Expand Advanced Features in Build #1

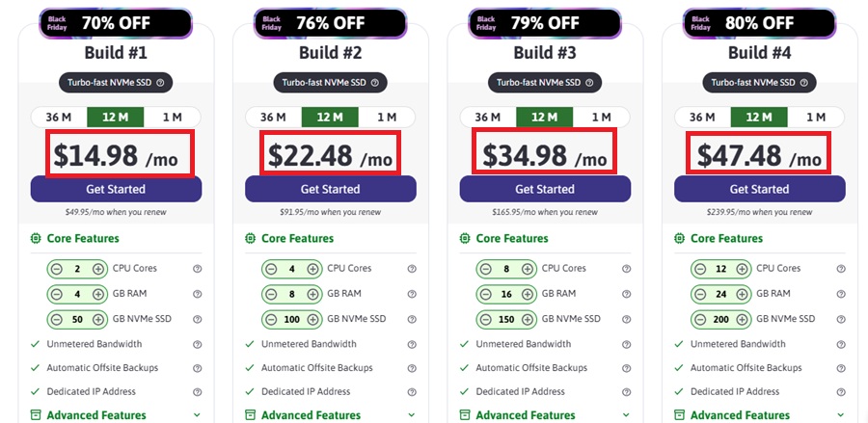[197, 415]
